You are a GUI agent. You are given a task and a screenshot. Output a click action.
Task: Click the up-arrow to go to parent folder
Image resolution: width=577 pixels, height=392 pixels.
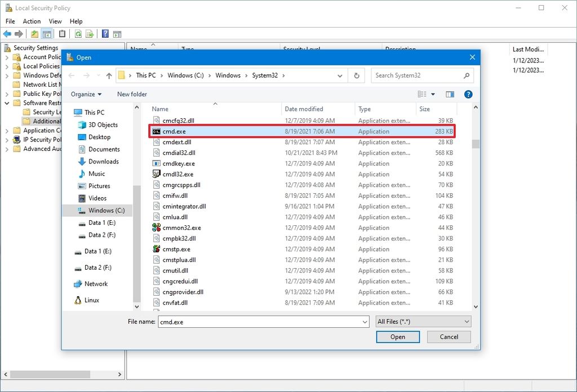108,75
